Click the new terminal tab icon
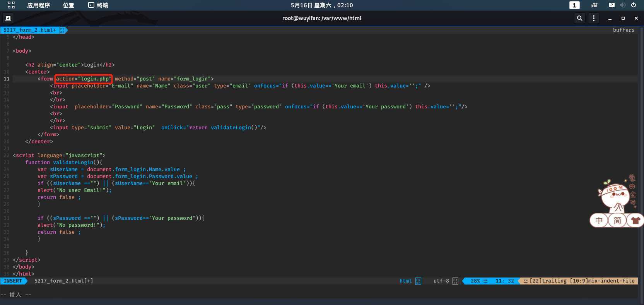The width and height of the screenshot is (644, 305). point(8,18)
